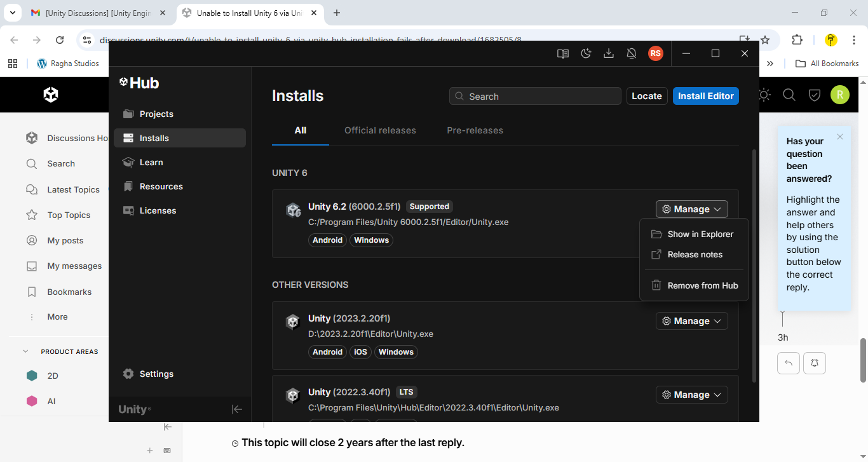This screenshot has width=868, height=462.
Task: Open the Manage dropdown for Unity 6.2
Action: click(691, 208)
